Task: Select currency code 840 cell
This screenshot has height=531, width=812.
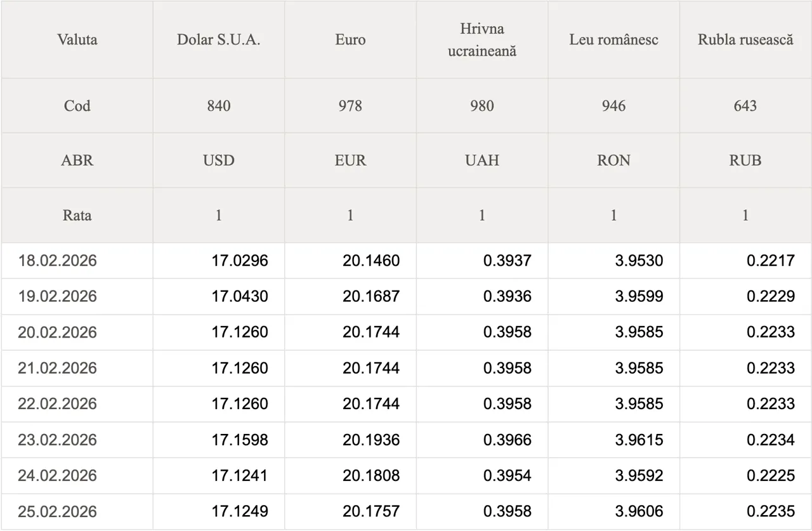Action: click(x=218, y=105)
